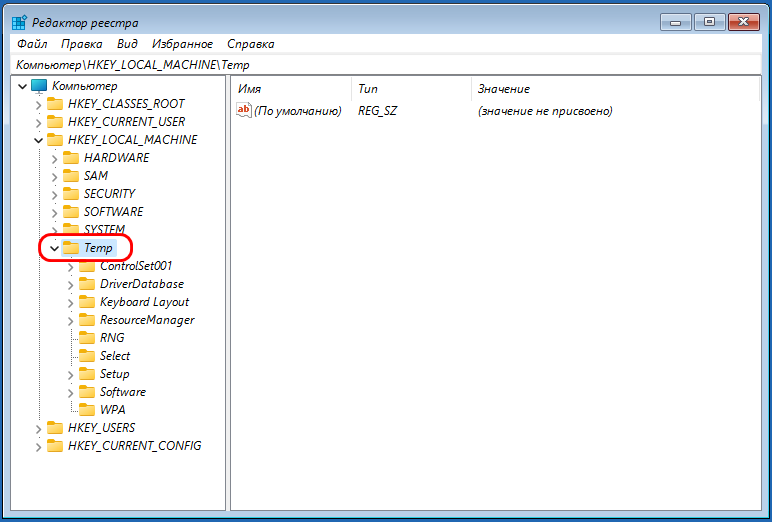This screenshot has width=772, height=522.
Task: Expand HKEY_CLASSES_ROOT chevron
Action: (x=38, y=105)
